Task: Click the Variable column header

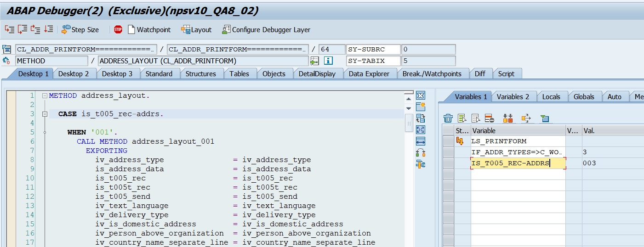Action: (518, 130)
